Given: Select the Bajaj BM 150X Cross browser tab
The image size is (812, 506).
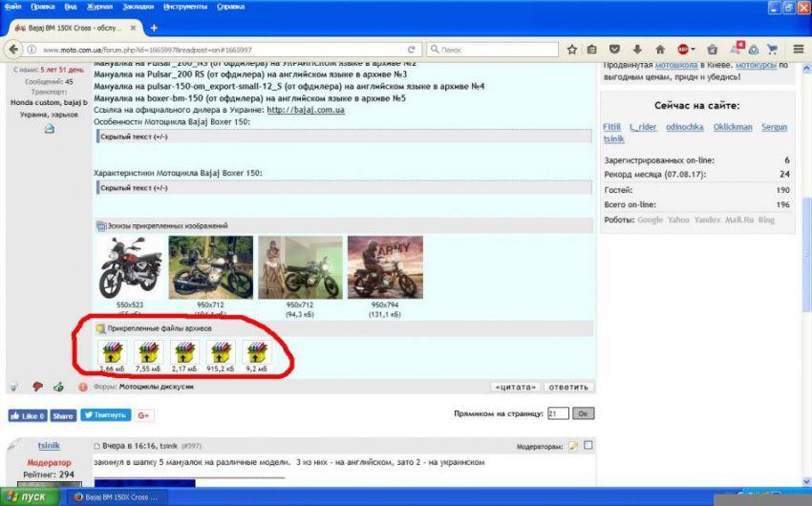Looking at the screenshot, I should tap(75, 28).
